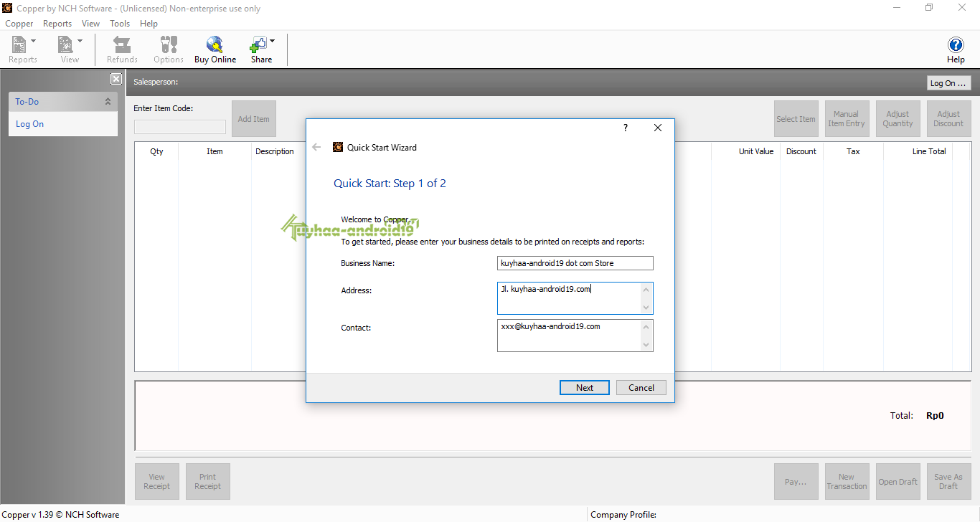
Task: Click the Line Total column header
Action: click(x=918, y=151)
